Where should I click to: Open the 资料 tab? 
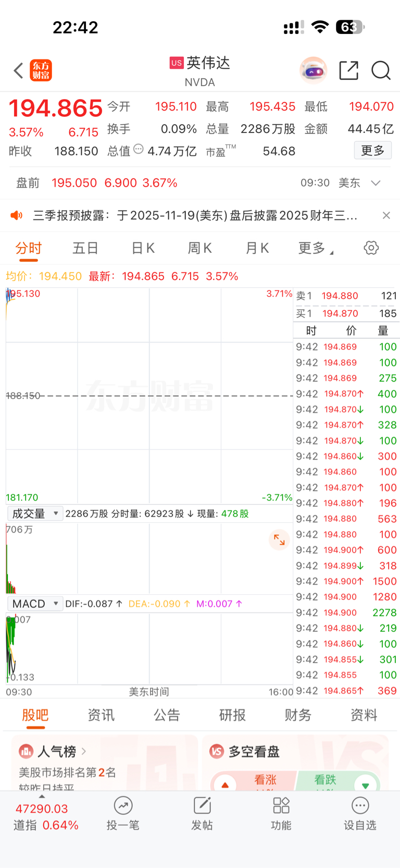[x=364, y=715]
